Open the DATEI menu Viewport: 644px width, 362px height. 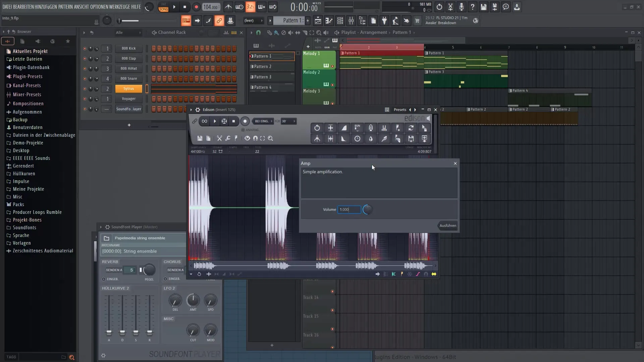click(x=7, y=7)
